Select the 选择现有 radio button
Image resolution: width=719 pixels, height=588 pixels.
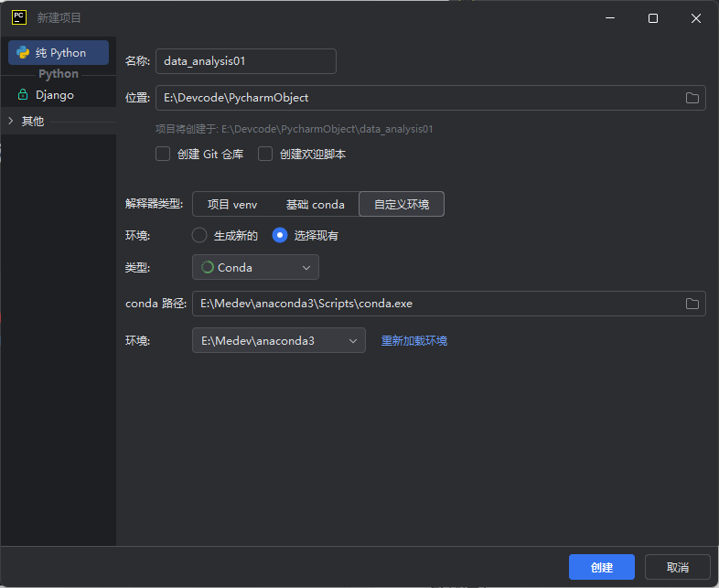pos(280,235)
